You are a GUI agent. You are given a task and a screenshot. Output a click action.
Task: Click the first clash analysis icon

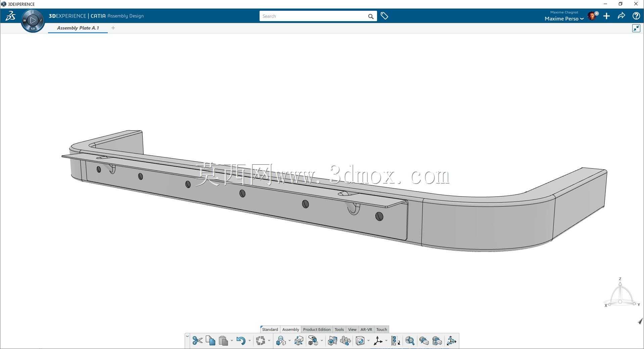coord(424,341)
